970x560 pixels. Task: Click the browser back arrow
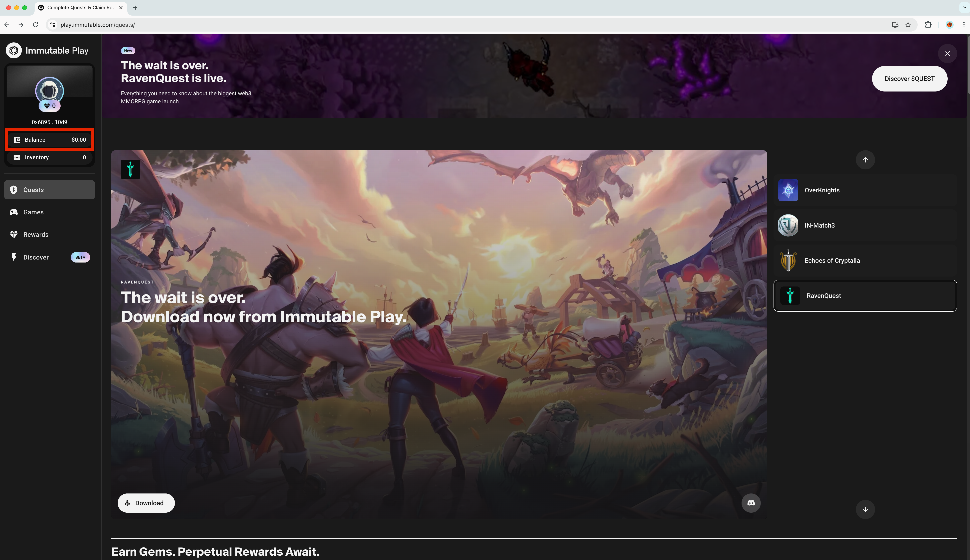click(7, 25)
